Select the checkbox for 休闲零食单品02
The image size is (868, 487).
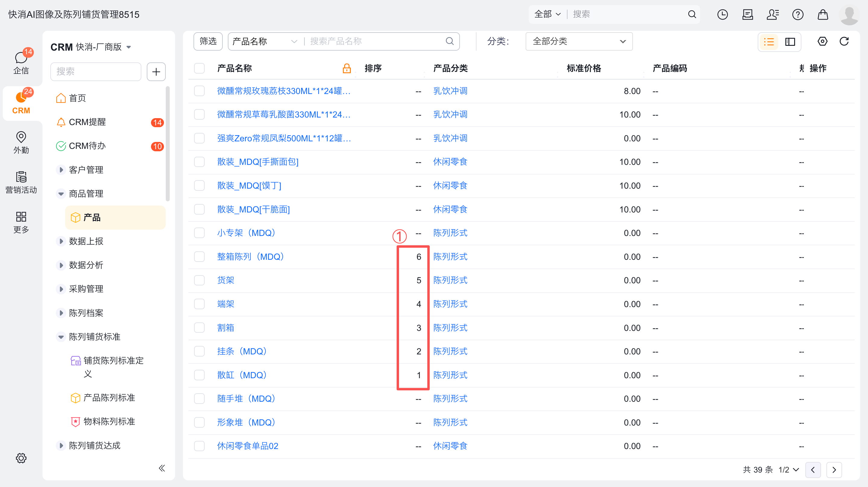point(199,446)
